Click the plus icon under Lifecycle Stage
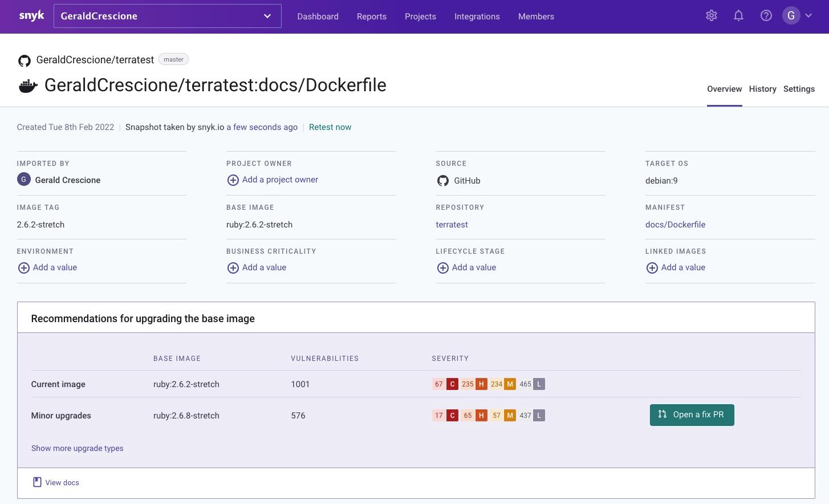The width and height of the screenshot is (829, 504). point(442,268)
